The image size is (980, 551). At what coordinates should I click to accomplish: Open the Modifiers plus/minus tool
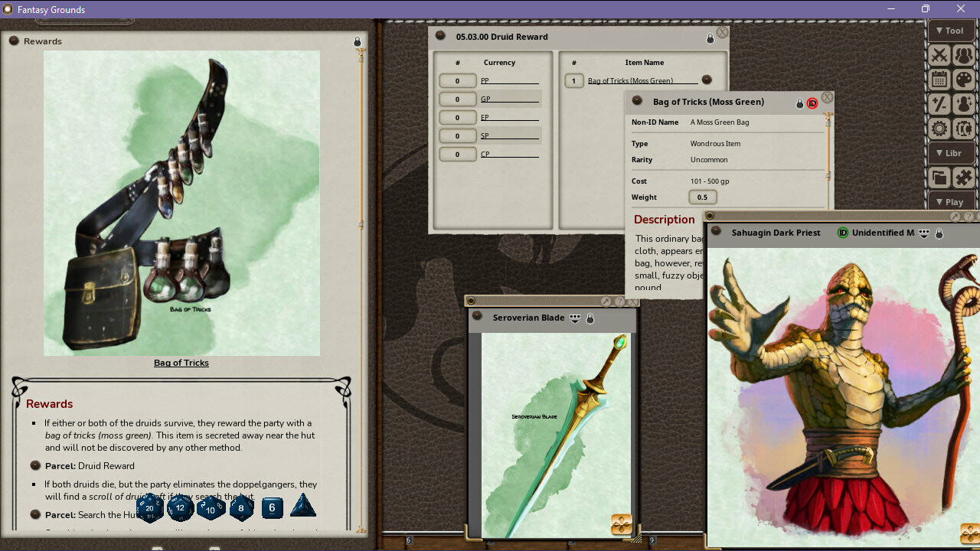click(x=939, y=104)
